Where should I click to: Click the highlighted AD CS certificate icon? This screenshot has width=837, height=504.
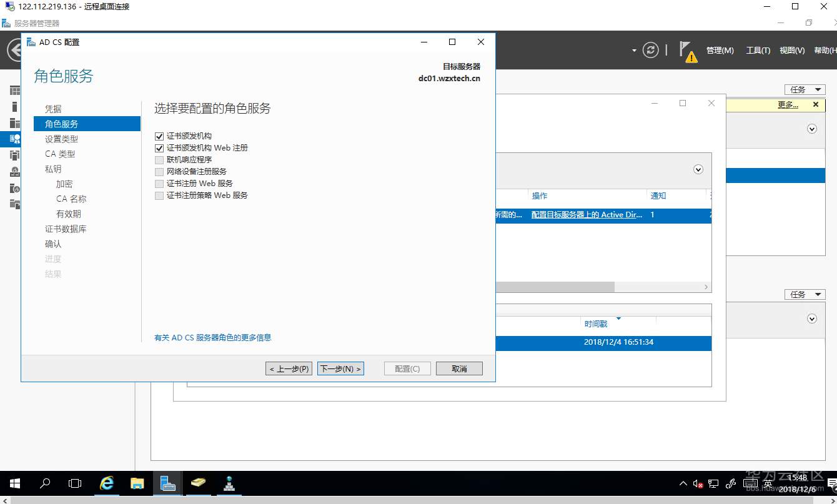[x=14, y=139]
